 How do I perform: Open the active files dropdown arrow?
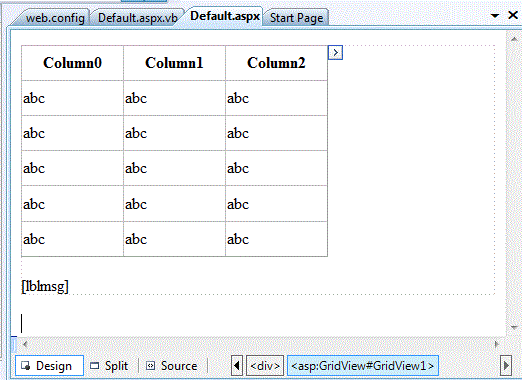click(495, 16)
